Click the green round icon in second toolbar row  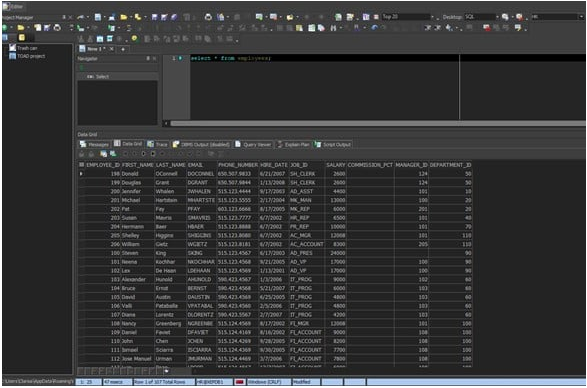4,28
